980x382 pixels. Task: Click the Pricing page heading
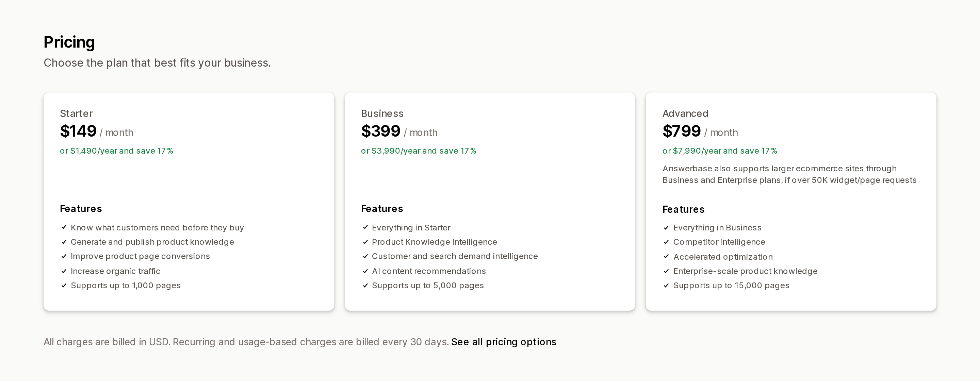click(69, 42)
